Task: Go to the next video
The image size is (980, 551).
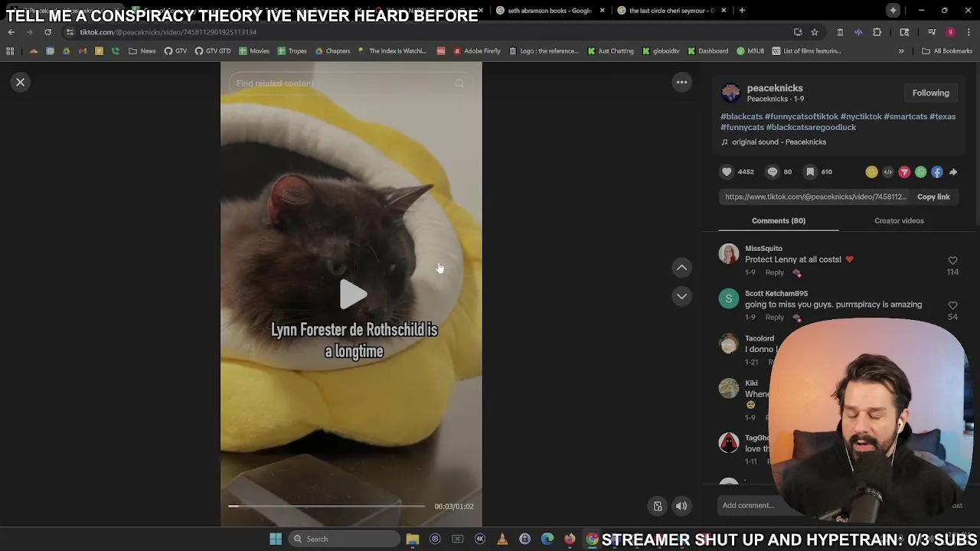Action: pyautogui.click(x=681, y=296)
